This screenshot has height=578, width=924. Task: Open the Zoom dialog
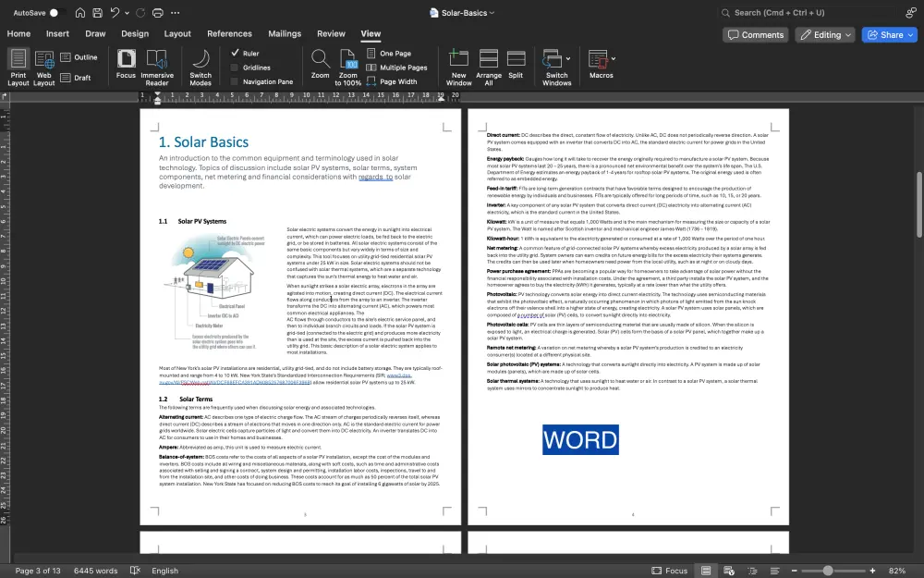[320, 65]
